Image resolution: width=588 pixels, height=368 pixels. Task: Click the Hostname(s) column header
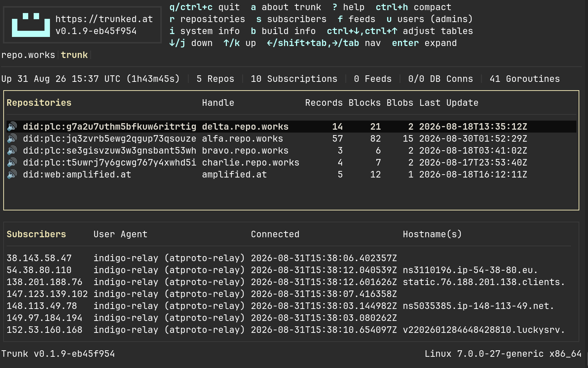pyautogui.click(x=432, y=234)
